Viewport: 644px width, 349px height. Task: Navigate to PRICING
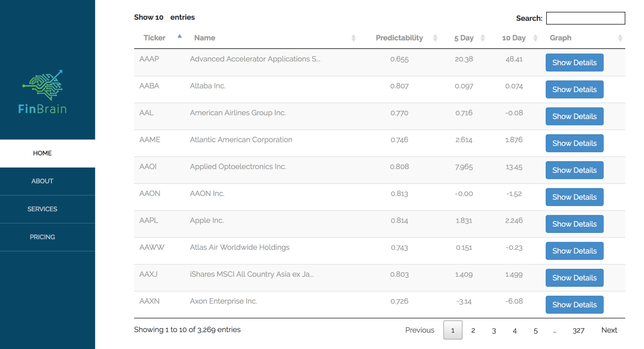click(43, 237)
